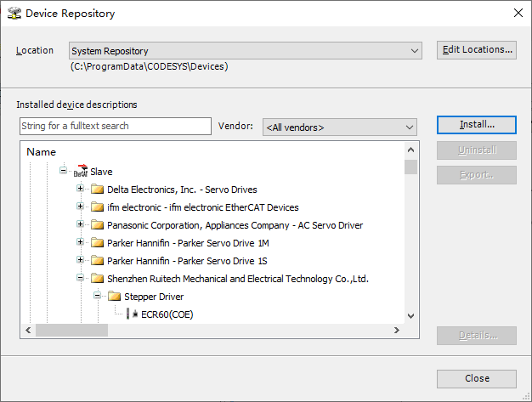Click the EtherCAT Slave node icon
This screenshot has width=532, height=402.
(x=81, y=171)
